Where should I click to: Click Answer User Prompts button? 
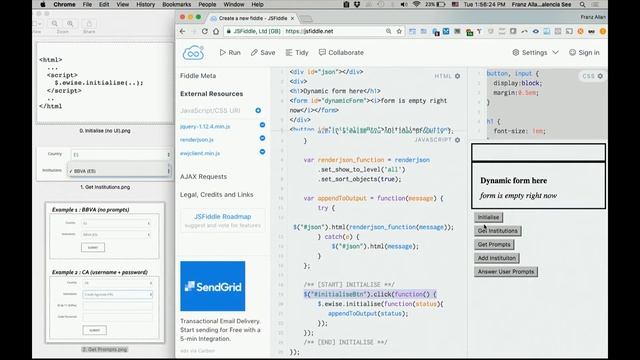point(506,271)
